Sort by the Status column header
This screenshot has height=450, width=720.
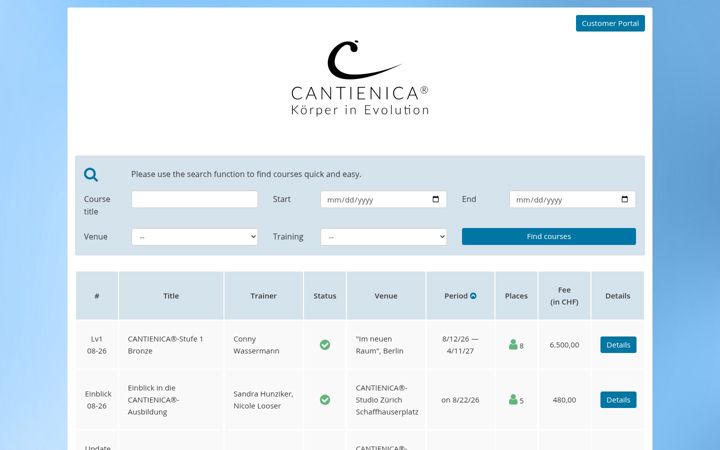click(x=325, y=296)
